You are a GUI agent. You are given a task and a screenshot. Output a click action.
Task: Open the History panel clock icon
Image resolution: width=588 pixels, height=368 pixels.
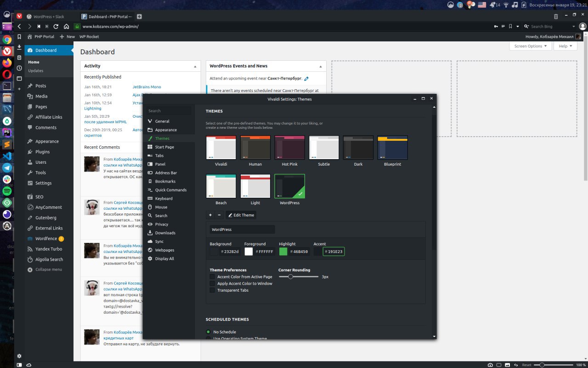click(x=19, y=68)
